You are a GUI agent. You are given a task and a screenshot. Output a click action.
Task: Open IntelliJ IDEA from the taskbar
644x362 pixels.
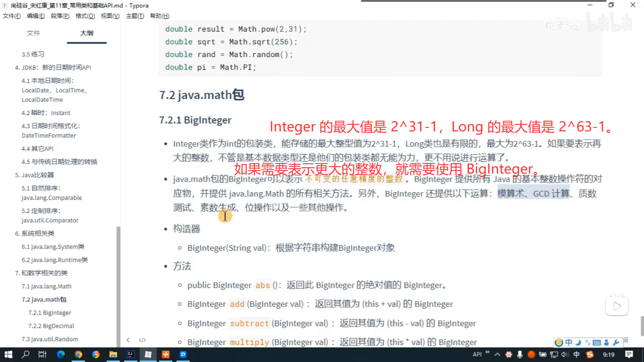(x=130, y=355)
